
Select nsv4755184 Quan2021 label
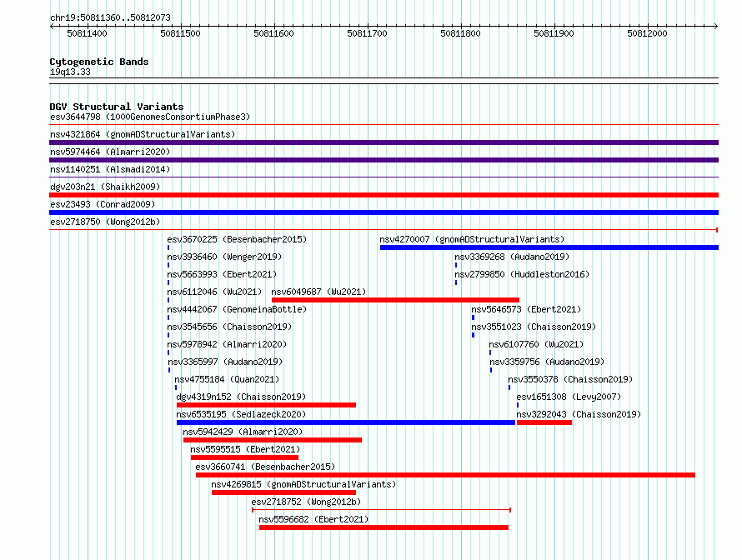pos(227,379)
